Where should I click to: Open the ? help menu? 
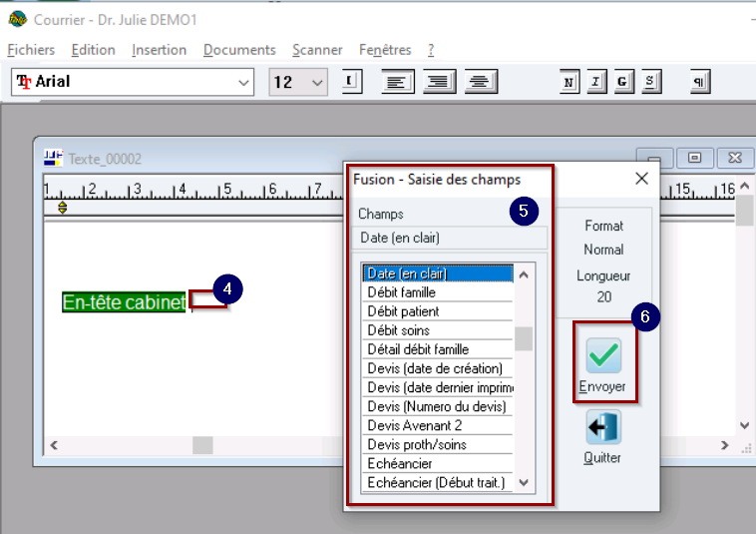click(431, 50)
